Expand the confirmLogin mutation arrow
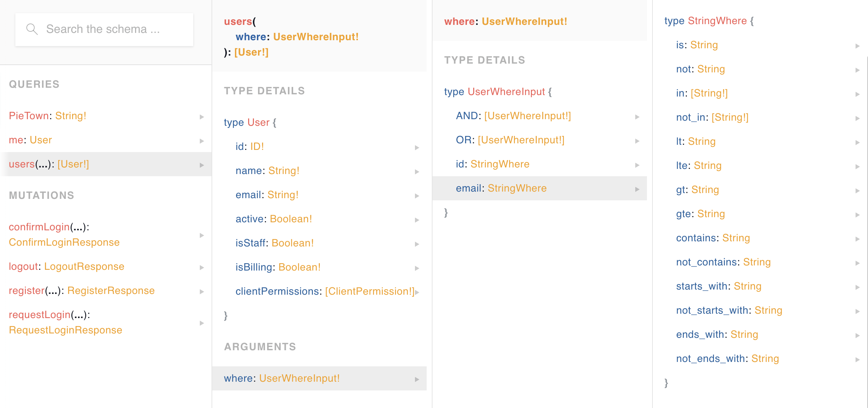 [x=202, y=236]
